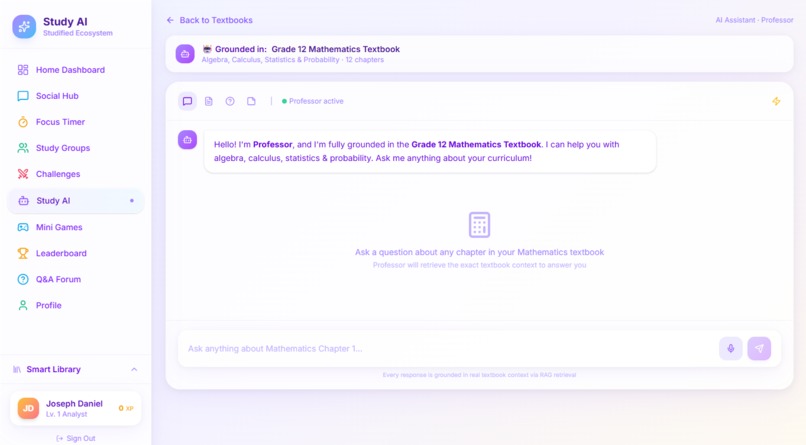The image size is (806, 445).
Task: Click the Study AI robot icon in sidebar
Action: coord(23,201)
